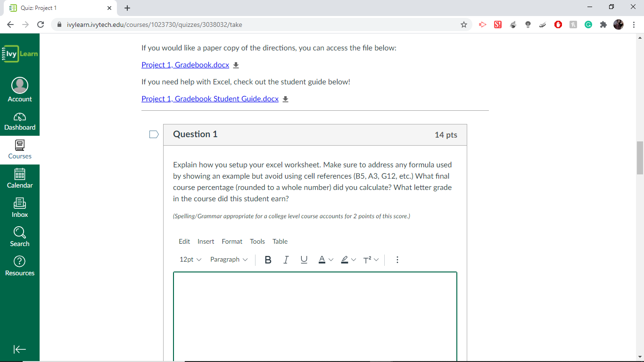This screenshot has width=644, height=362.
Task: Select the Quiz: Project 1 tab
Action: (x=60, y=8)
